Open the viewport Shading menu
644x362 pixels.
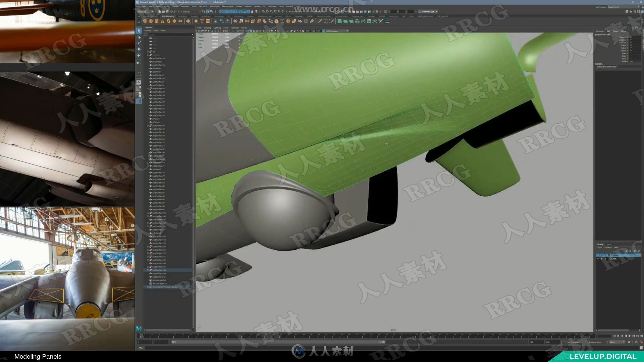pos(208,28)
